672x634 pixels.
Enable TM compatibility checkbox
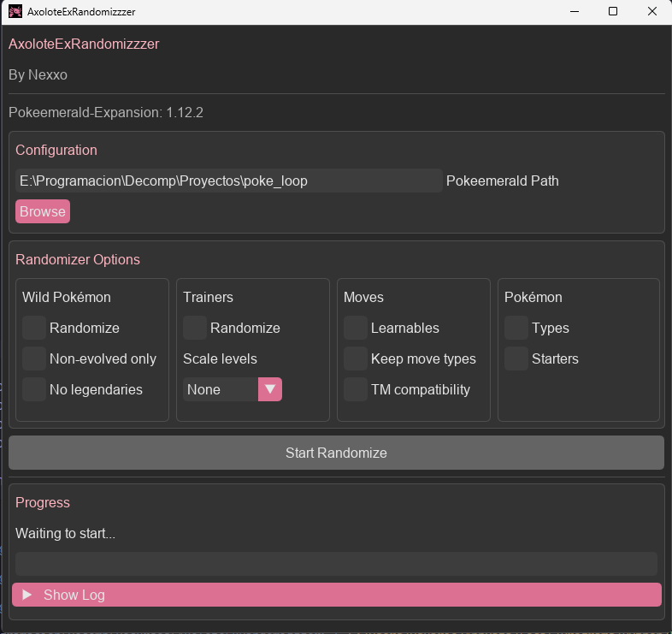coord(356,389)
